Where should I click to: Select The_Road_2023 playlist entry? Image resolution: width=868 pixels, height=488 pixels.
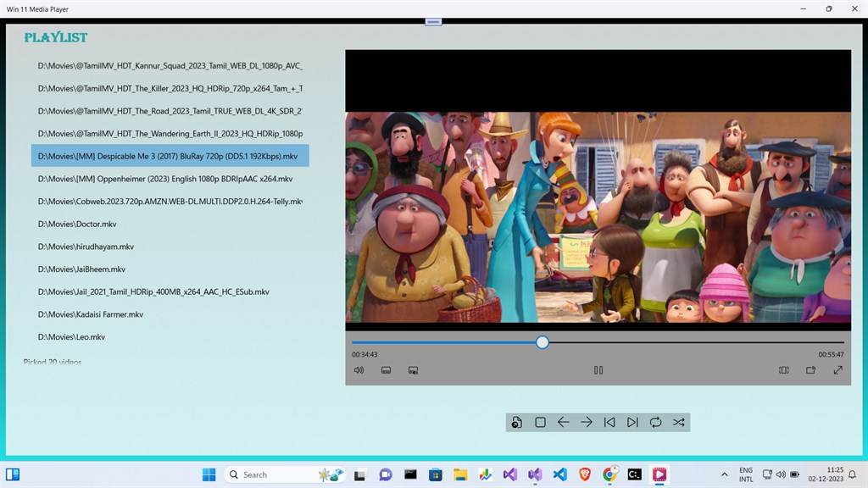click(170, 111)
